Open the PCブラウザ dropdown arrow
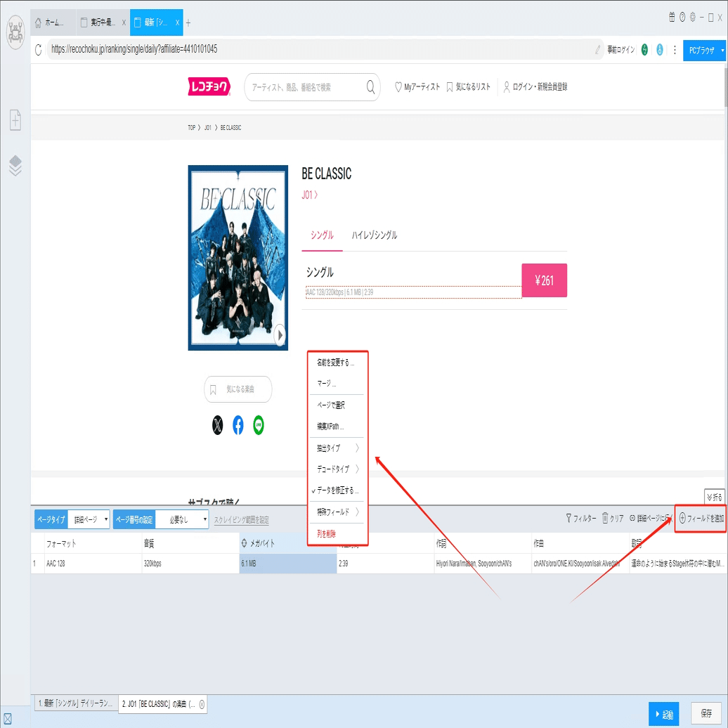The width and height of the screenshot is (728, 728). point(722,50)
